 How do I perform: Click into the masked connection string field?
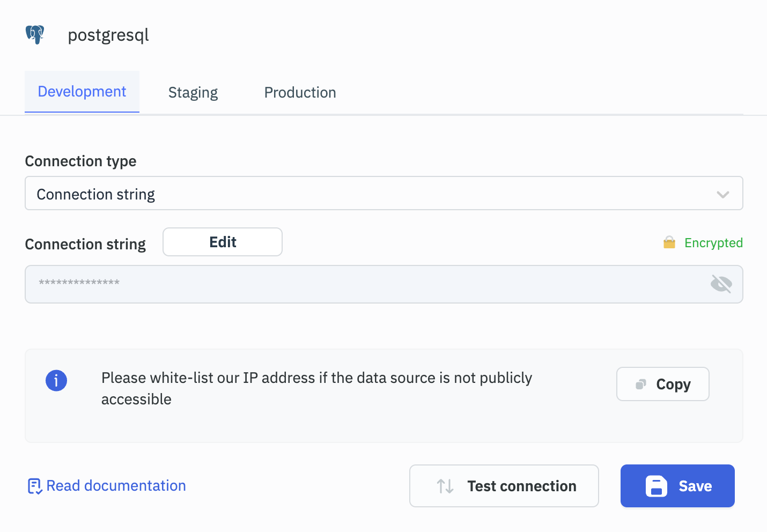click(x=365, y=284)
